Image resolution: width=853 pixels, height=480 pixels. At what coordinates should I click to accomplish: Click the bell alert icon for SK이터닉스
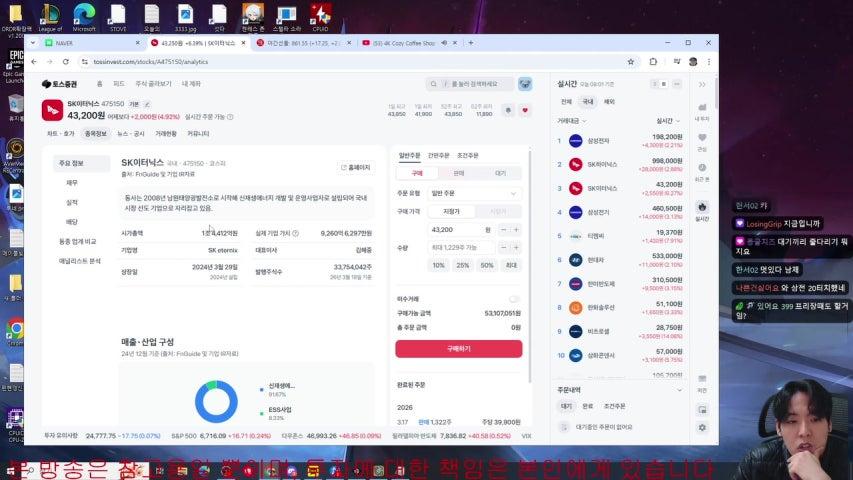coord(508,110)
